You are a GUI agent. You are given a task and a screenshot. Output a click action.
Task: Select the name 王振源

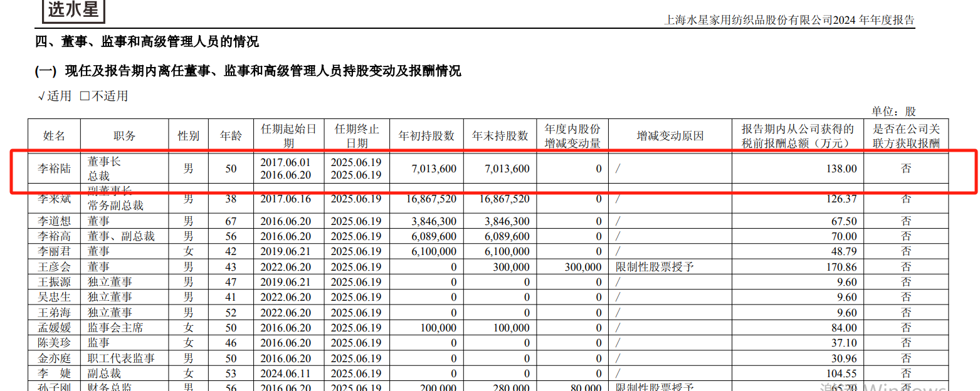click(x=55, y=282)
